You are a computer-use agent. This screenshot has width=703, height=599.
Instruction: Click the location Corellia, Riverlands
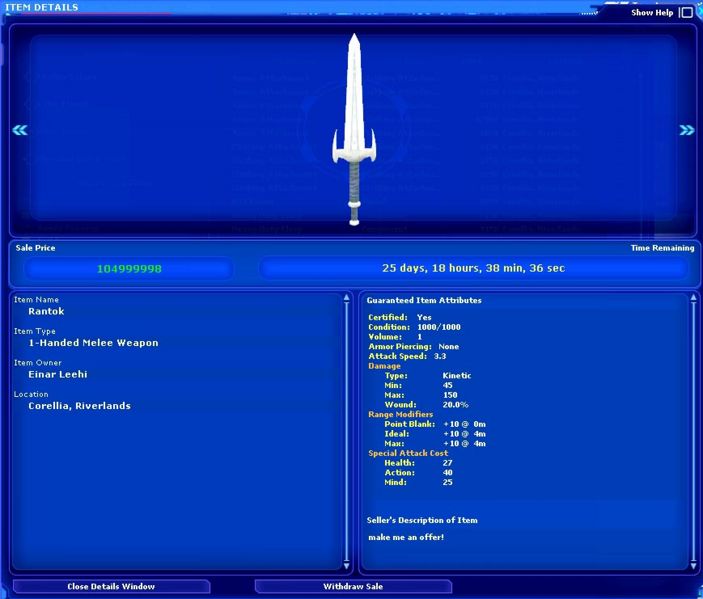(x=79, y=406)
